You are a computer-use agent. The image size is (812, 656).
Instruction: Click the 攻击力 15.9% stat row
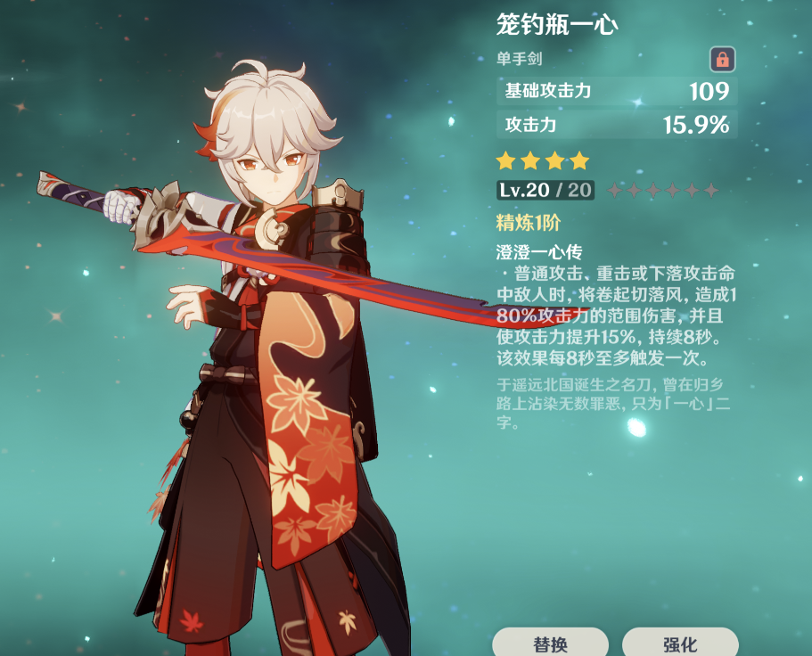617,125
